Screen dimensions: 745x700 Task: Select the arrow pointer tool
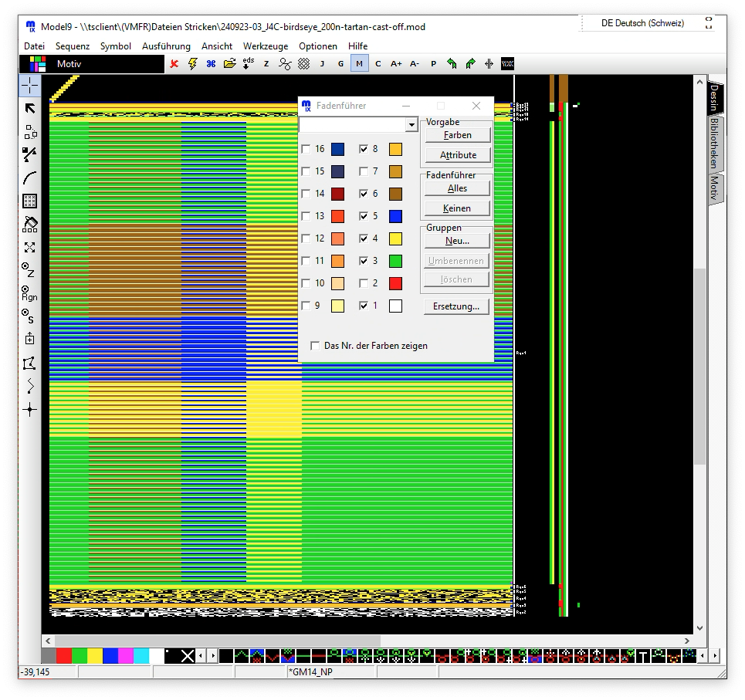(x=30, y=109)
